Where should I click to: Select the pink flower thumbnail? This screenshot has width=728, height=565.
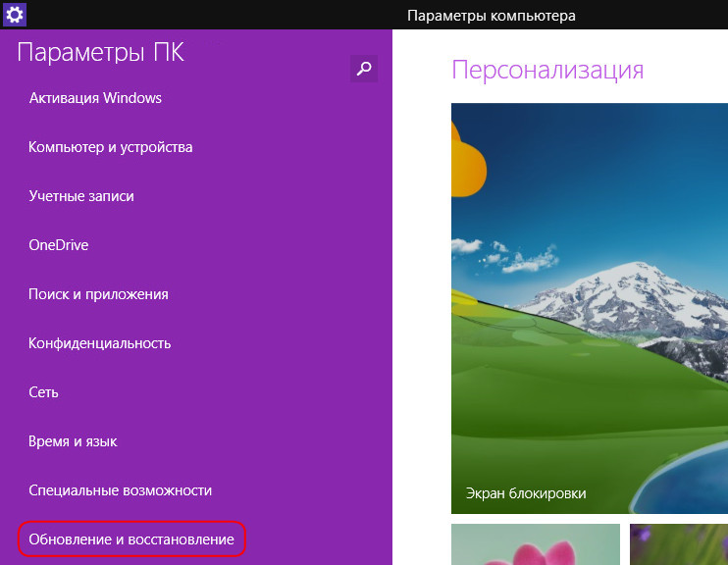tap(536, 544)
